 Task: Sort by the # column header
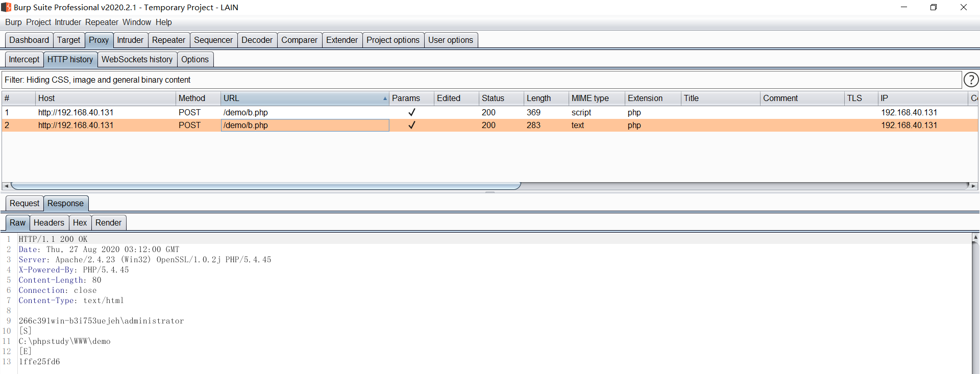pyautogui.click(x=18, y=98)
